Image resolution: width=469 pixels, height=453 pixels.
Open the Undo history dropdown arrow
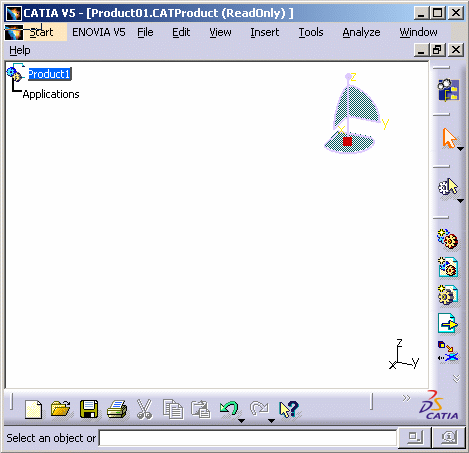[242, 421]
